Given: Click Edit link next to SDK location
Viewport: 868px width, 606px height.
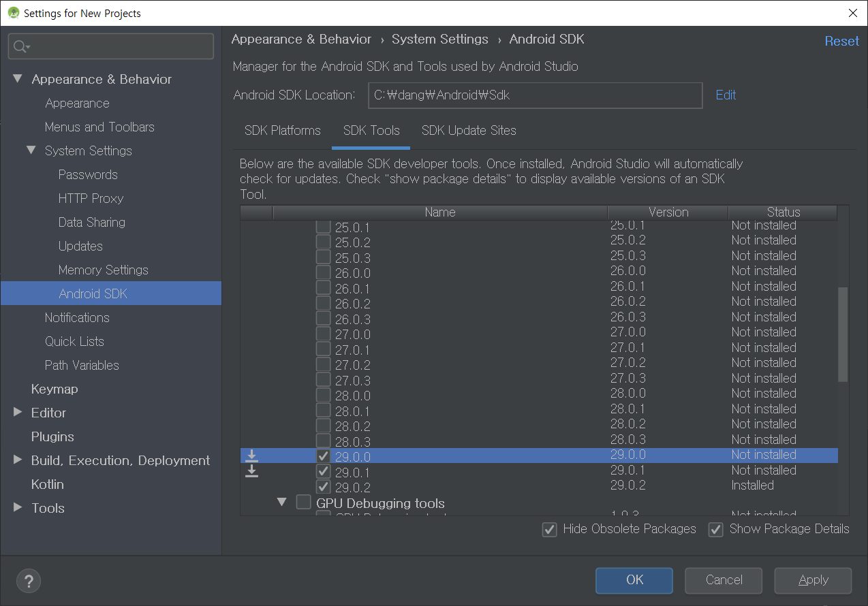Looking at the screenshot, I should tap(726, 95).
